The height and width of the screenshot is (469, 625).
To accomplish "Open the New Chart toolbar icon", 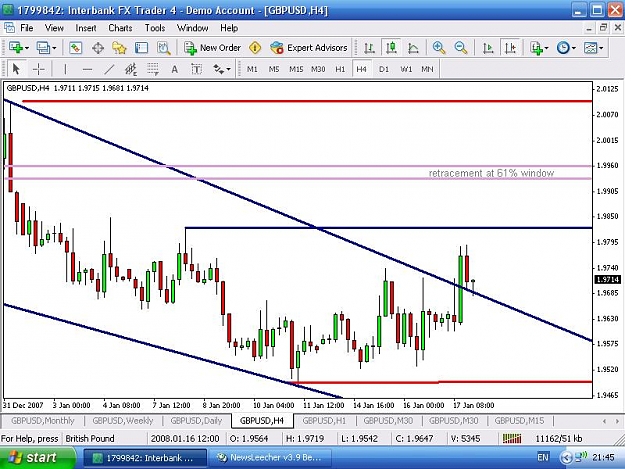I will point(16,48).
